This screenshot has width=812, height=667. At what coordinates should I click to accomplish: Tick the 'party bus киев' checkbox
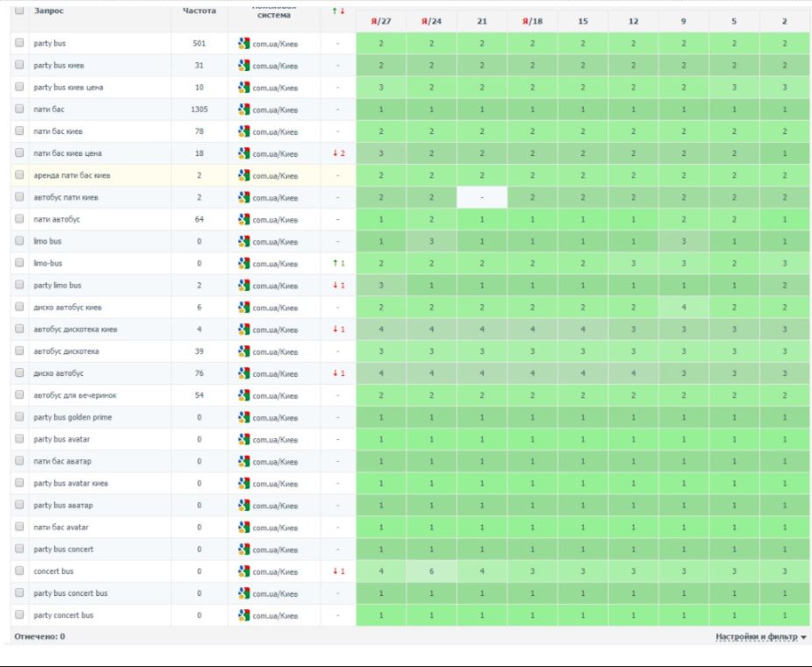(x=19, y=65)
